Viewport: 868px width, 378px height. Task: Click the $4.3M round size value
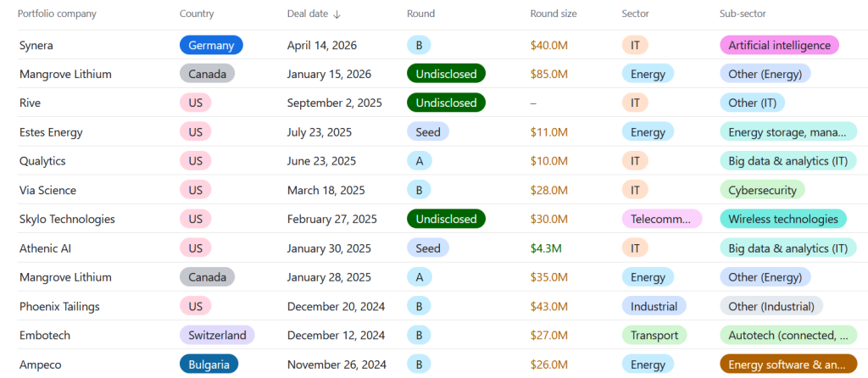pyautogui.click(x=546, y=248)
